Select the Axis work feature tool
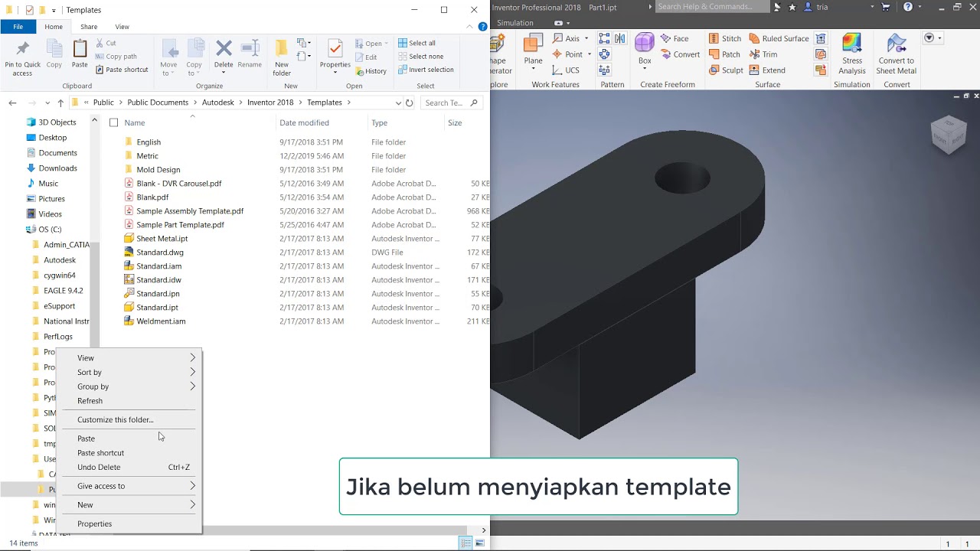 point(567,38)
